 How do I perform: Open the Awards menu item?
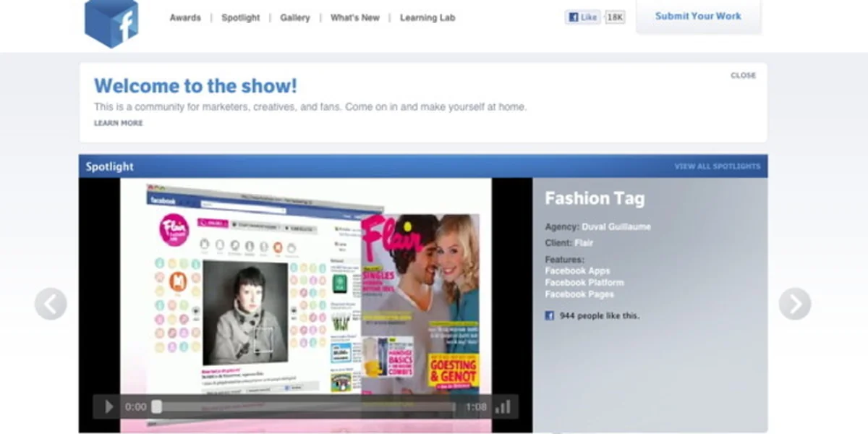[x=185, y=17]
